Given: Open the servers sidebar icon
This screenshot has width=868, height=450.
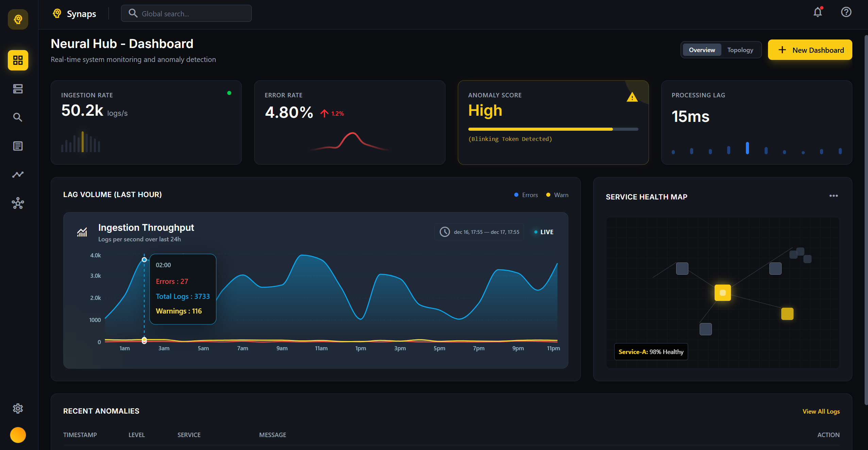Looking at the screenshot, I should (18, 89).
